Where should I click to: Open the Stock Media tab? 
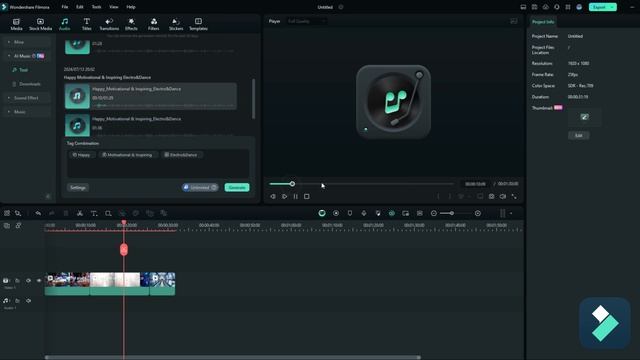40,24
